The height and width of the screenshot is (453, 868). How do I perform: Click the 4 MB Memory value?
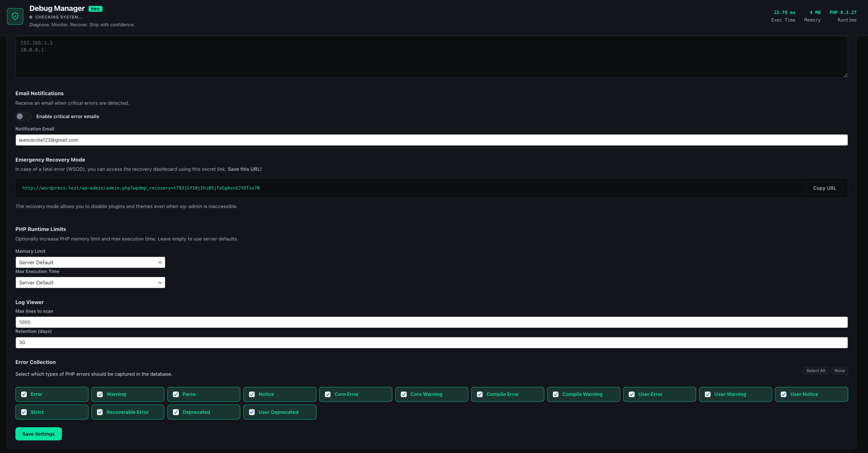(815, 13)
